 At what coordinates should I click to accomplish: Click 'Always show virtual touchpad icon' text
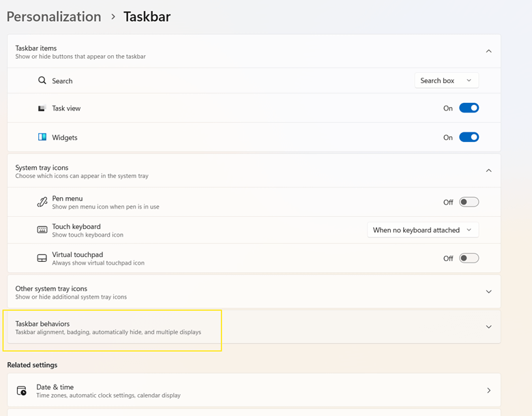pos(98,263)
